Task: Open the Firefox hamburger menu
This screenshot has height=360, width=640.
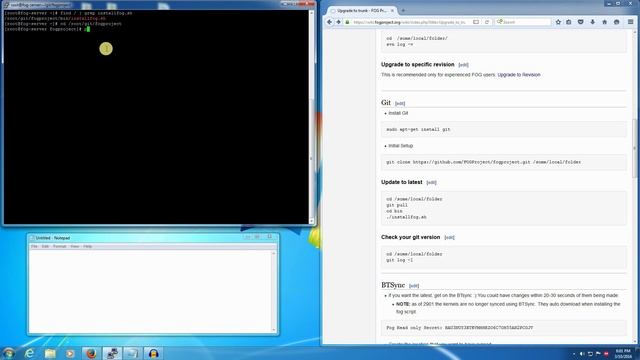Action: pyautogui.click(x=631, y=22)
